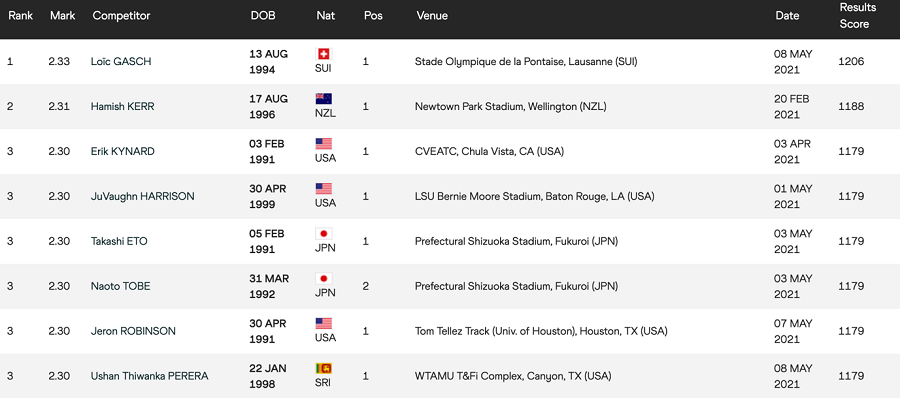Sort table by Mark column header
This screenshot has height=398, width=900.
point(63,16)
